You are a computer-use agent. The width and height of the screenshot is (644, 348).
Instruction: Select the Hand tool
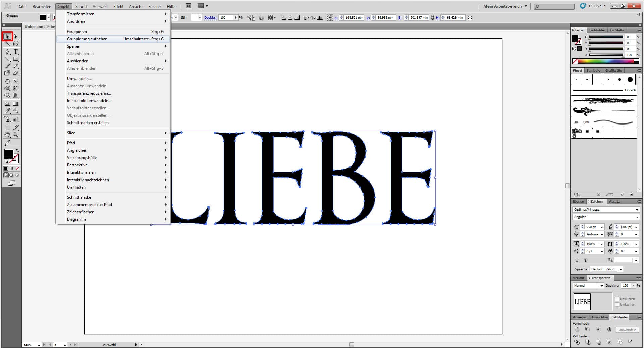[7, 135]
